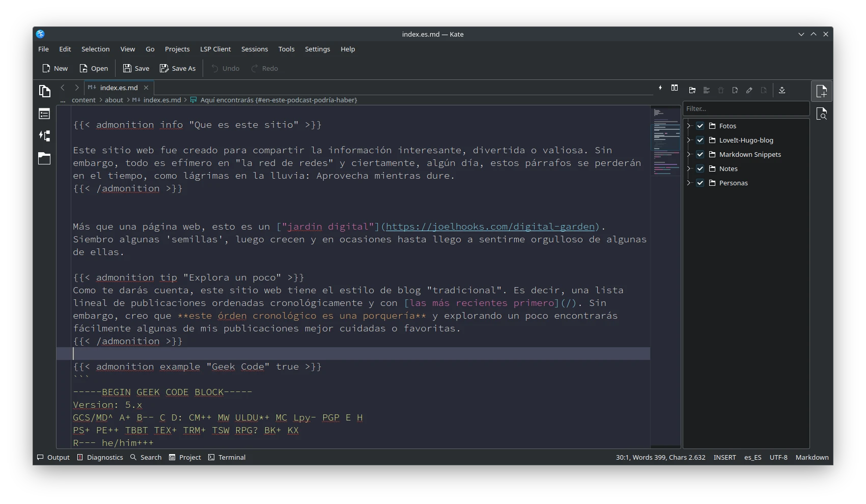Click the search-in-document icon on right sidebar
The width and height of the screenshot is (866, 504).
[x=821, y=114]
